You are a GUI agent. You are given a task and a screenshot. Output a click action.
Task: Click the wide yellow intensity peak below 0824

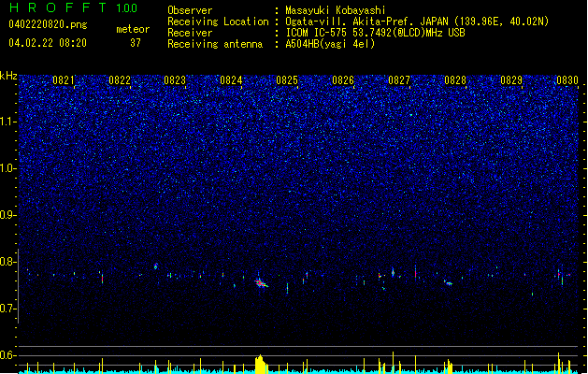pyautogui.click(x=261, y=365)
